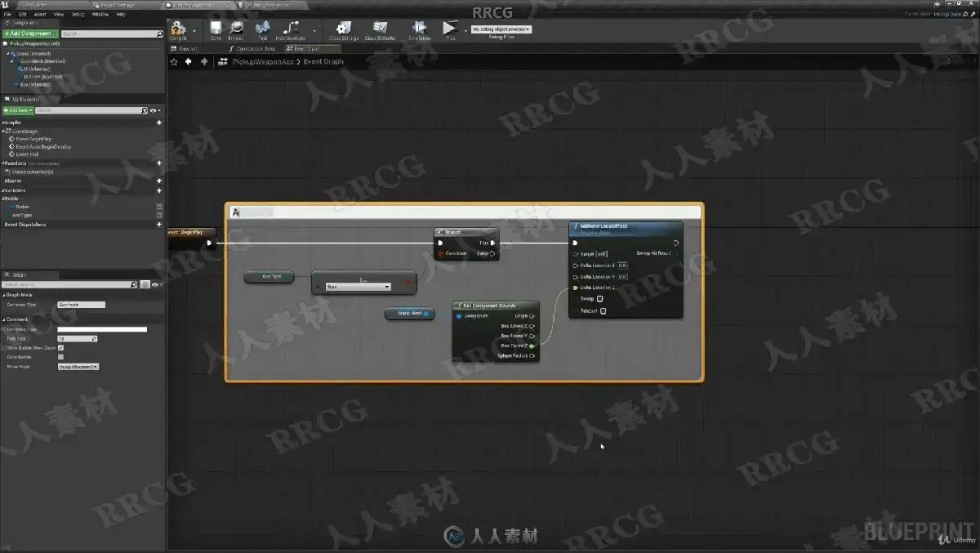This screenshot has width=980, height=553.
Task: Add a new macro with plus icon
Action: click(159, 181)
